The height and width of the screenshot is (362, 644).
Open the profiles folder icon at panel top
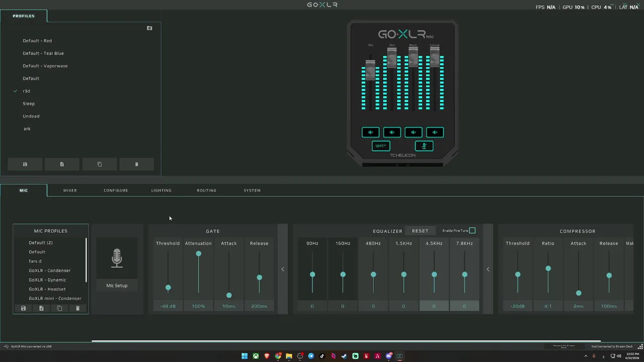(x=149, y=28)
